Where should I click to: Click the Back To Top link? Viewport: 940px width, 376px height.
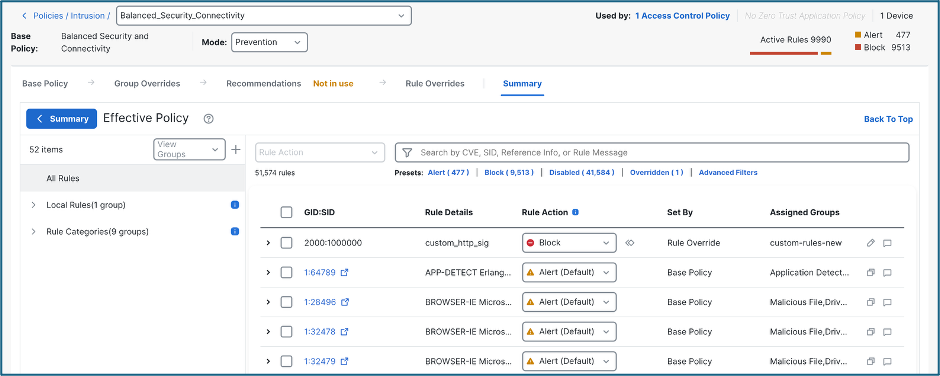(x=888, y=119)
